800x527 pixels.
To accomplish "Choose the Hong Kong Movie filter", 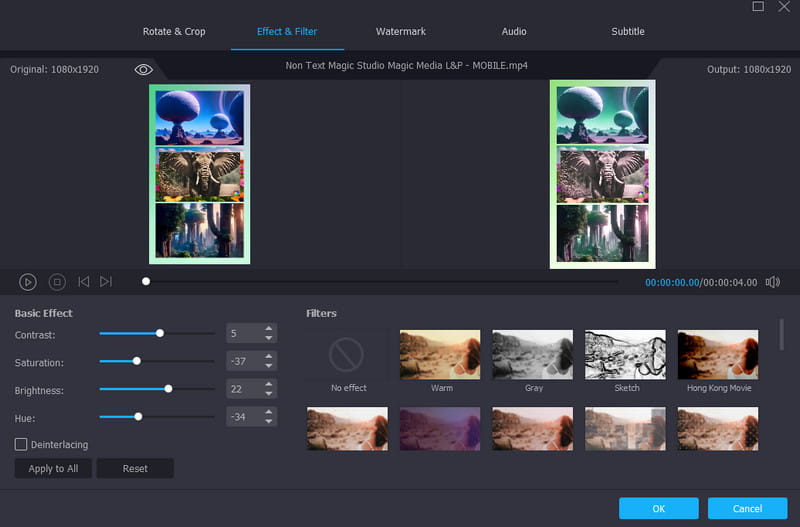I will 717,355.
